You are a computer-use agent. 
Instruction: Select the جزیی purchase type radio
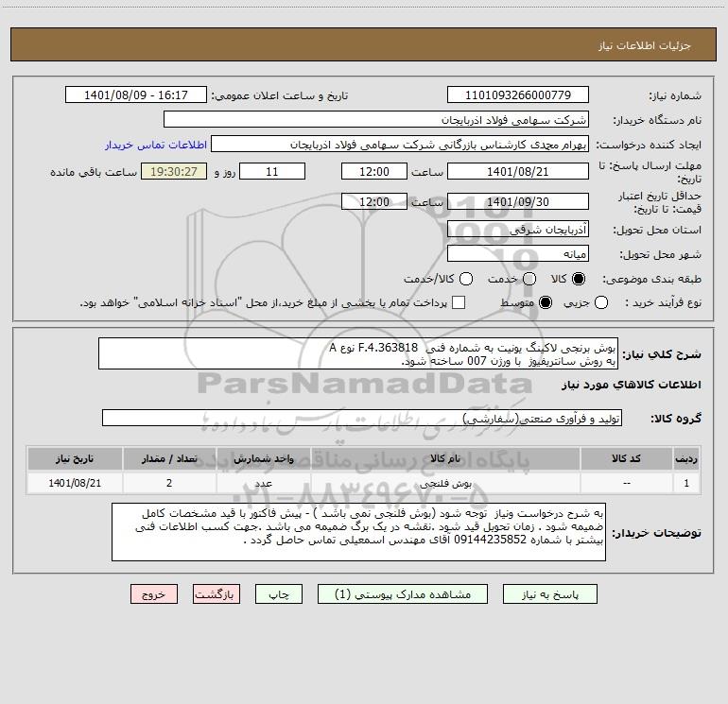point(601,302)
